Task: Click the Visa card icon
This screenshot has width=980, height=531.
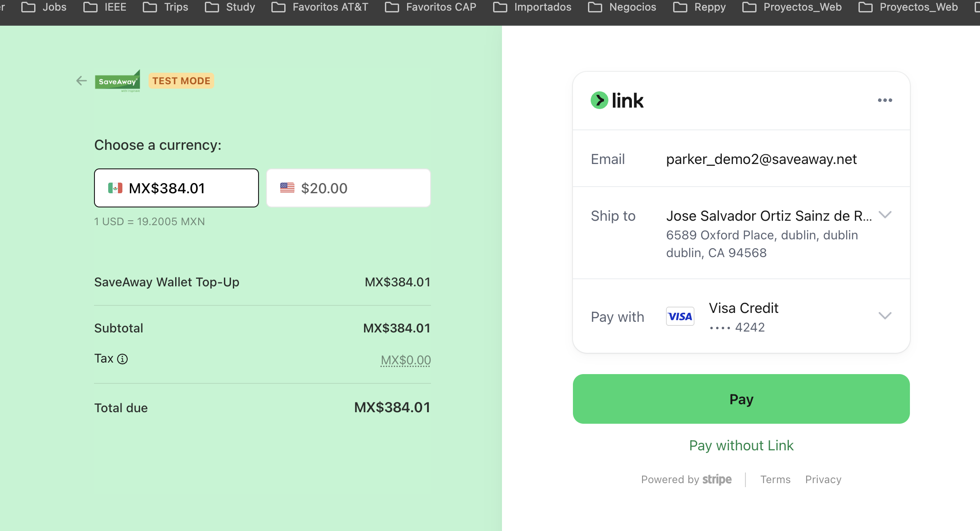Action: tap(680, 316)
